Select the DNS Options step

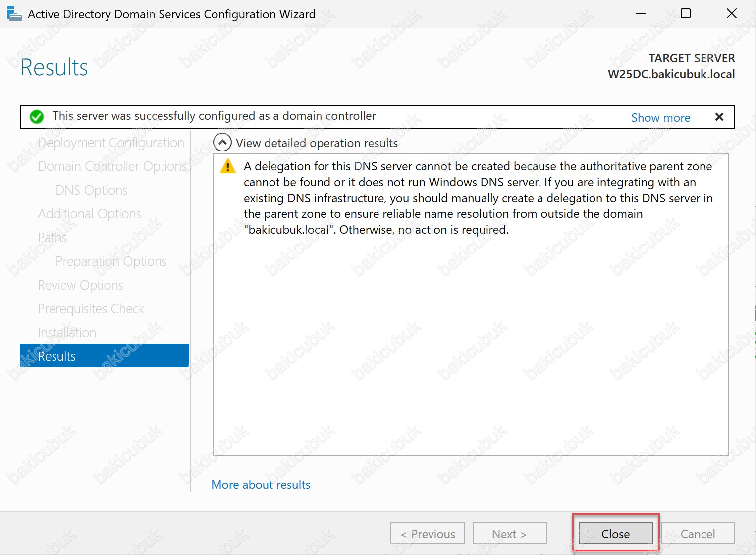(x=92, y=190)
